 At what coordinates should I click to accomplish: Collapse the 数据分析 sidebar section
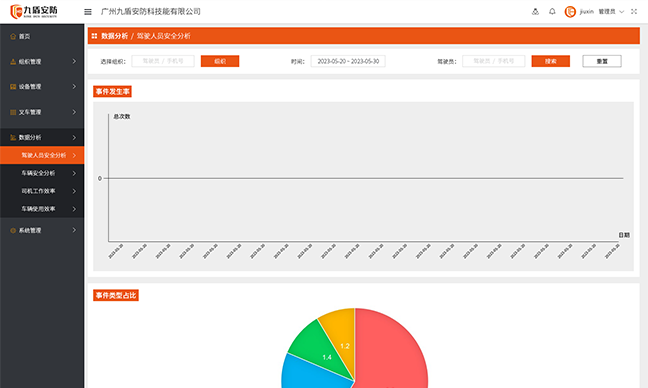tap(42, 137)
